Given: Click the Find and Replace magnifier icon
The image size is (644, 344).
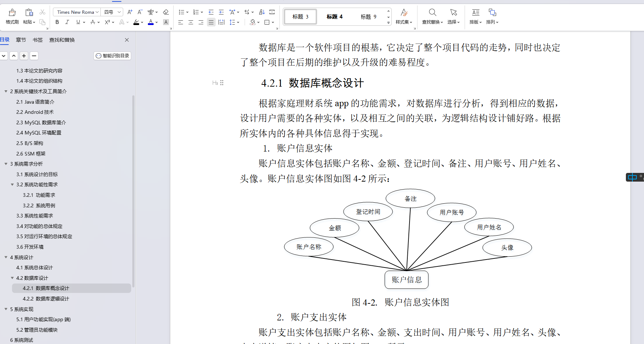Looking at the screenshot, I should tap(432, 13).
